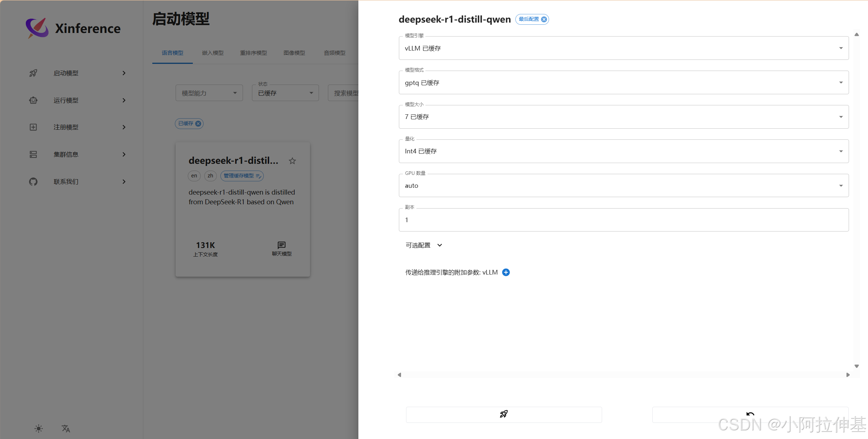868x439 pixels.
Task: Open the 模型格式 gptq dropdown
Action: coord(623,83)
